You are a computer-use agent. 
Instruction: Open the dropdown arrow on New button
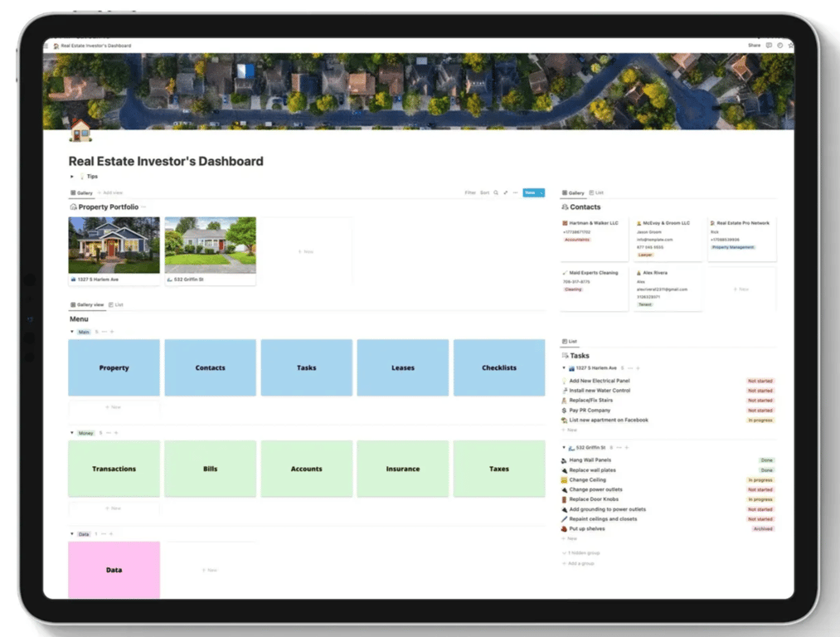[x=541, y=193]
